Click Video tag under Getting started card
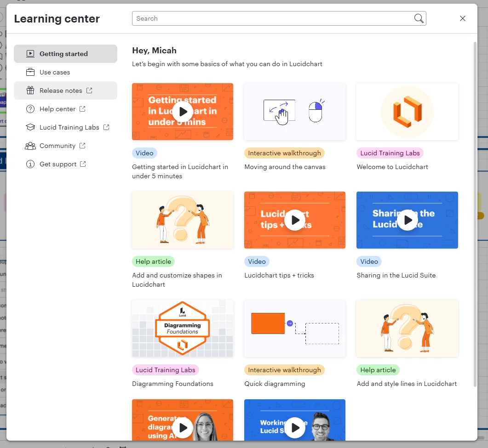This screenshot has width=488, height=448. click(144, 153)
